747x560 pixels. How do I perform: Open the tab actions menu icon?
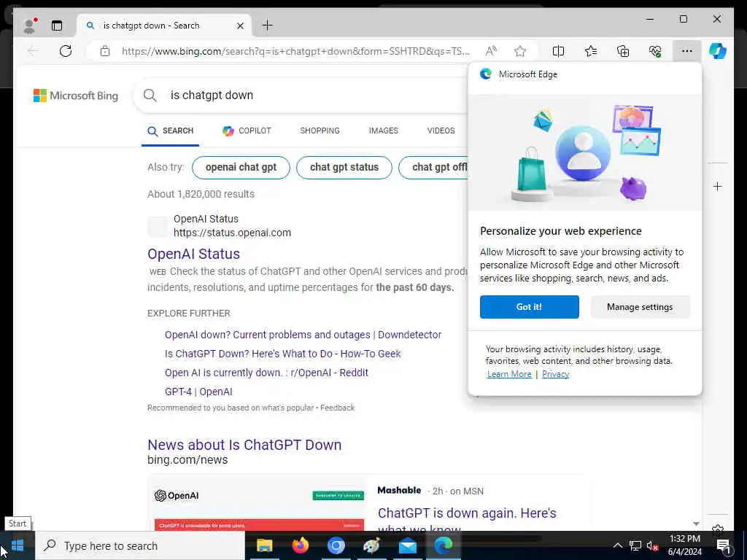pos(57,26)
